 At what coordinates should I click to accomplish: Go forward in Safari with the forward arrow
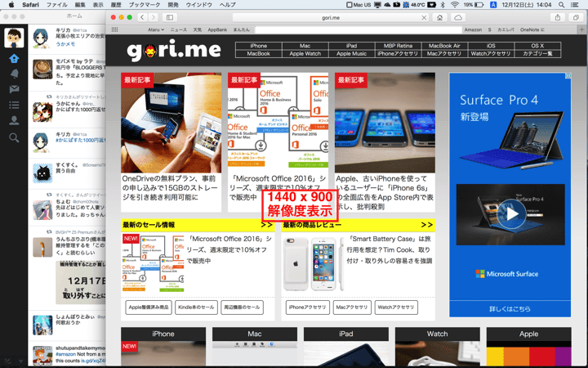point(153,17)
